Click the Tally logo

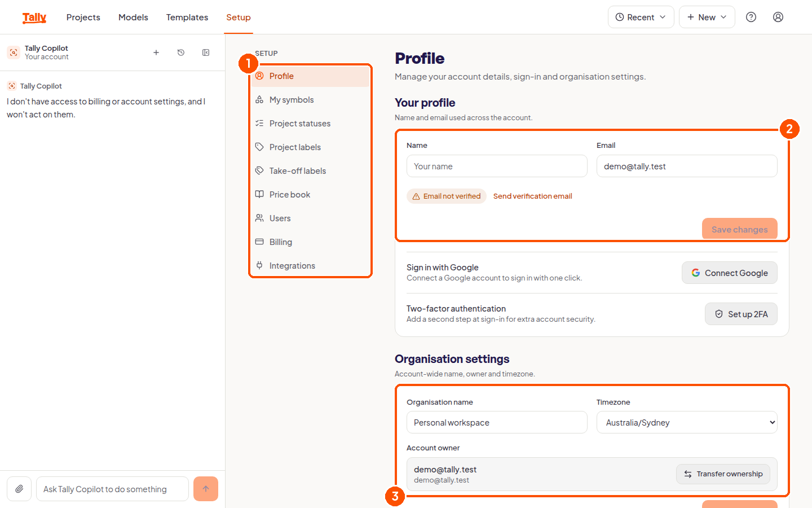coord(34,17)
